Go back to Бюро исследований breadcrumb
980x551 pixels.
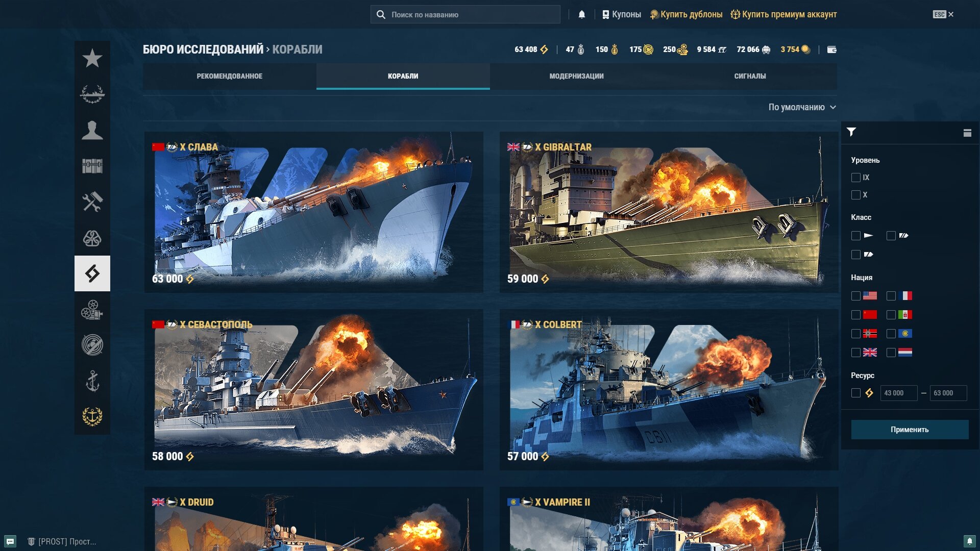pyautogui.click(x=203, y=49)
